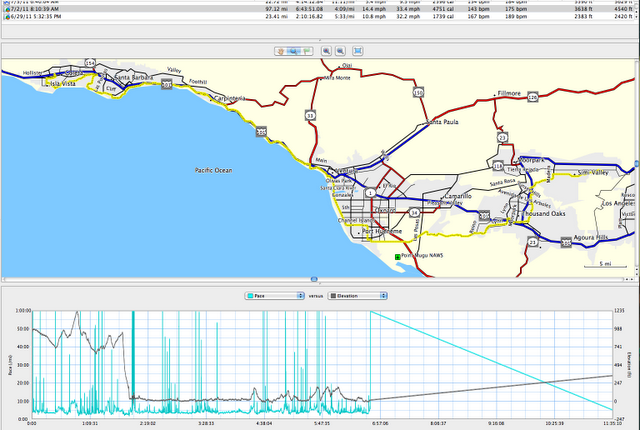Click the Santa Paula label on map
The height and width of the screenshot is (430, 640).
[x=442, y=122]
